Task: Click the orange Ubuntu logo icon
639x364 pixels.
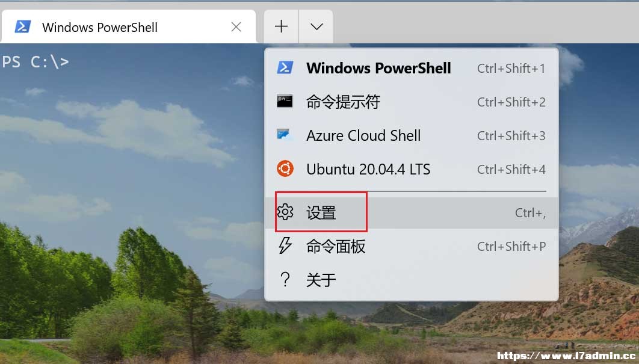Action: [x=285, y=168]
